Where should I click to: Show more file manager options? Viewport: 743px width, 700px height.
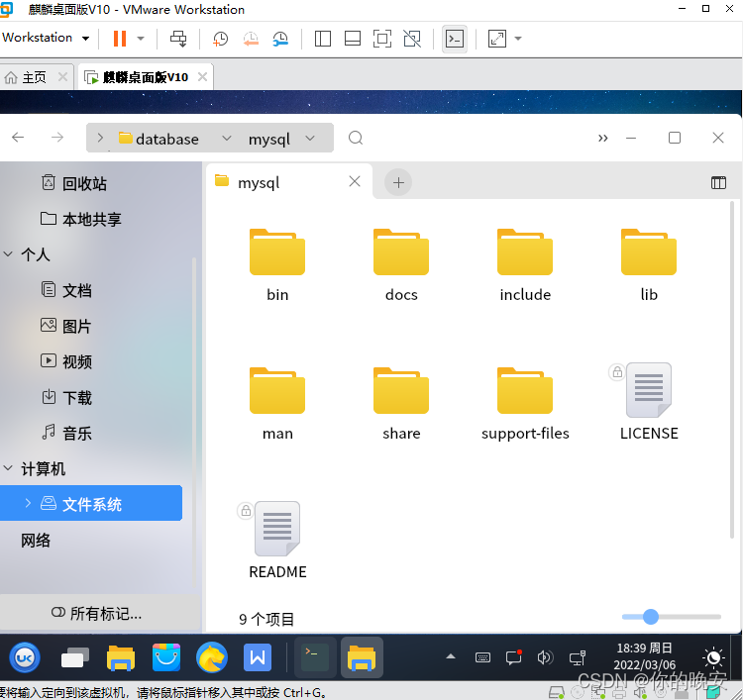[602, 138]
